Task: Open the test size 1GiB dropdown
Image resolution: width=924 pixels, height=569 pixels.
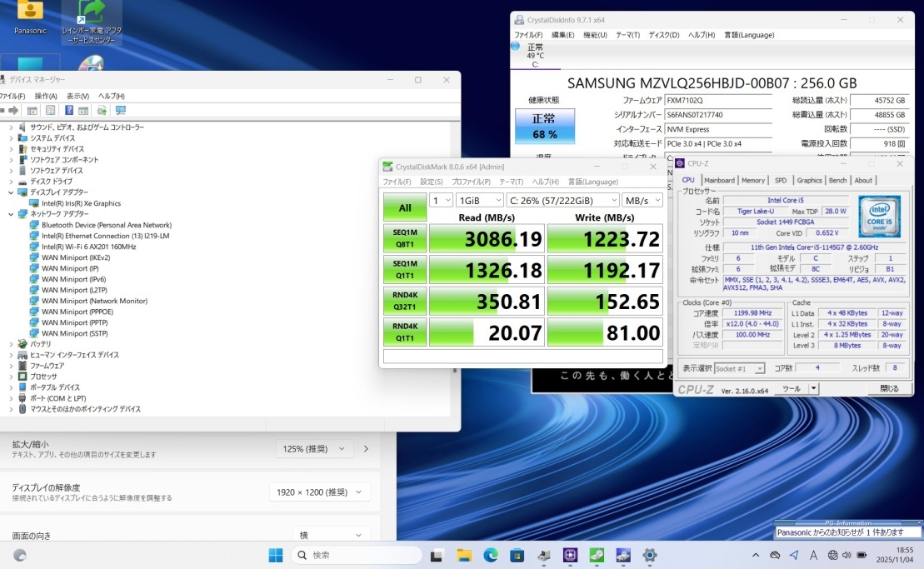Action: coord(480,200)
